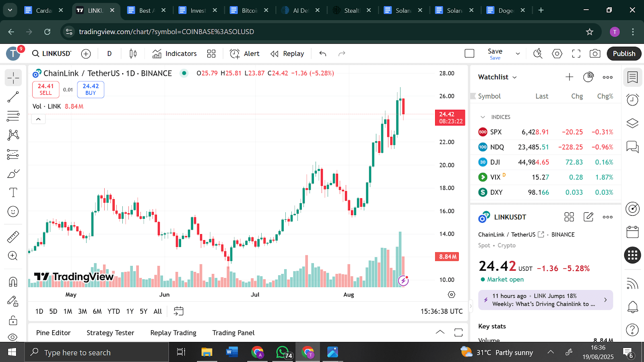Select the text annotation tool
The width and height of the screenshot is (644, 362).
[x=13, y=192]
